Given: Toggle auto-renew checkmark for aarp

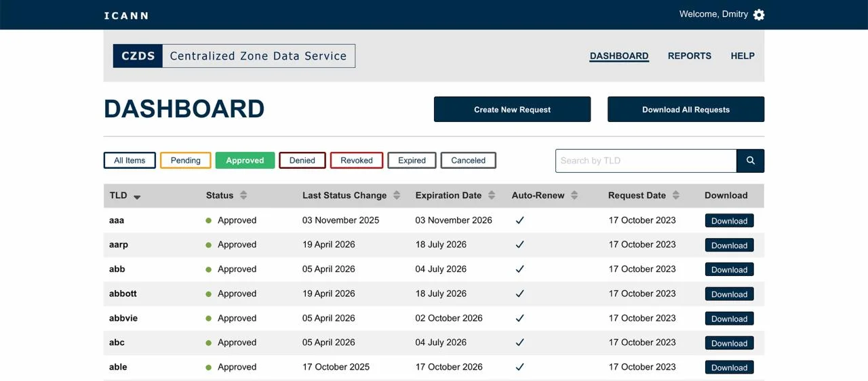Looking at the screenshot, I should [520, 245].
